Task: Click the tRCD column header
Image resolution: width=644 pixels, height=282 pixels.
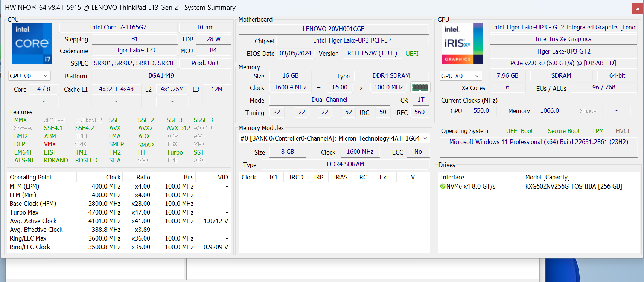Action: (x=297, y=177)
